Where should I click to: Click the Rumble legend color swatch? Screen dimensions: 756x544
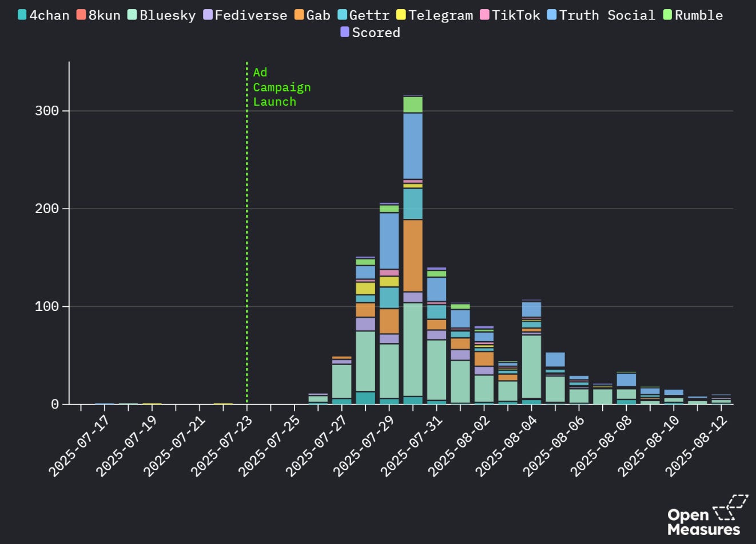coord(667,14)
